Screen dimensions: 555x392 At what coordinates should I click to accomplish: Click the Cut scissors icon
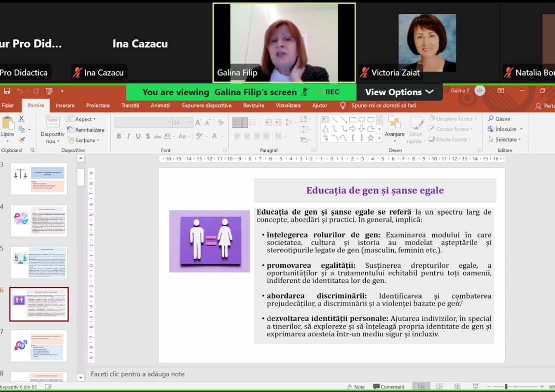21,119
